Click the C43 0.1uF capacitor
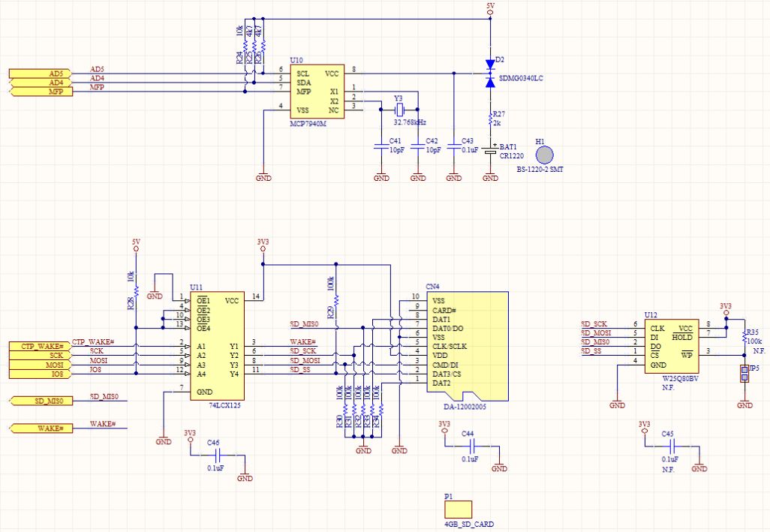The image size is (770, 532). click(x=453, y=148)
